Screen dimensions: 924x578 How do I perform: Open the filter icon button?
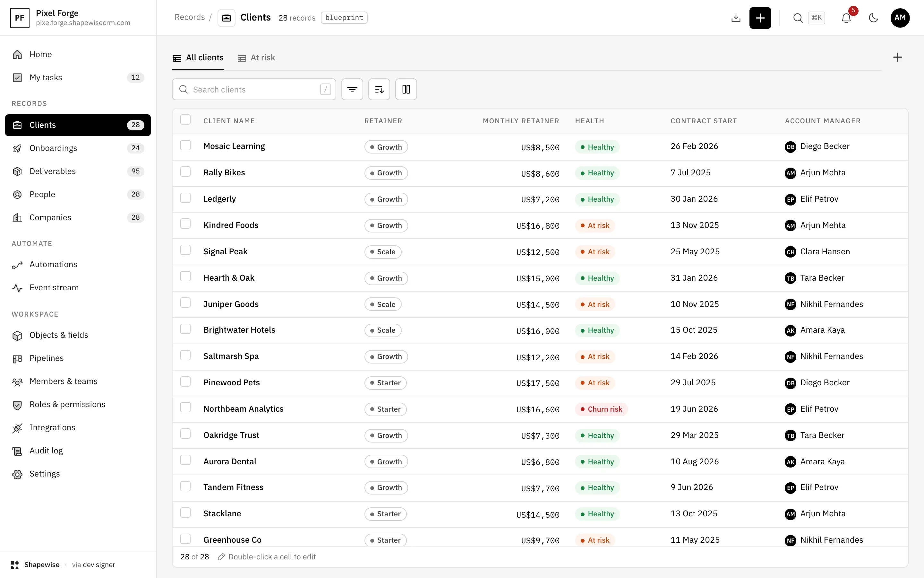[x=352, y=90]
